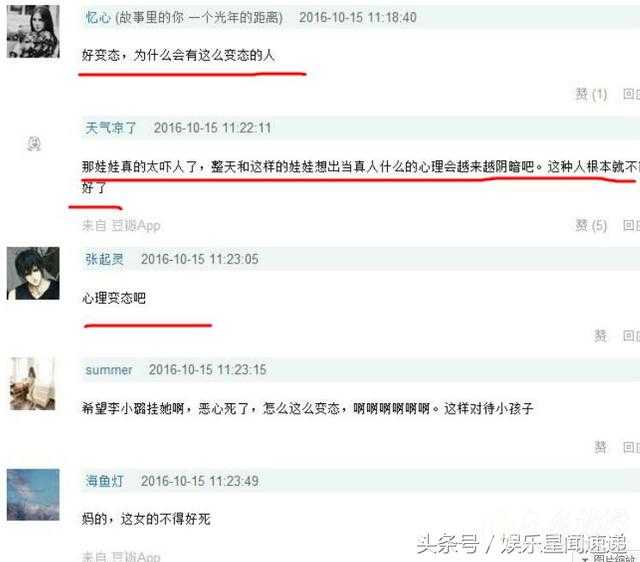This screenshot has height=562, width=640.
Task: Open username link 张起灵
Action: pyautogui.click(x=104, y=259)
